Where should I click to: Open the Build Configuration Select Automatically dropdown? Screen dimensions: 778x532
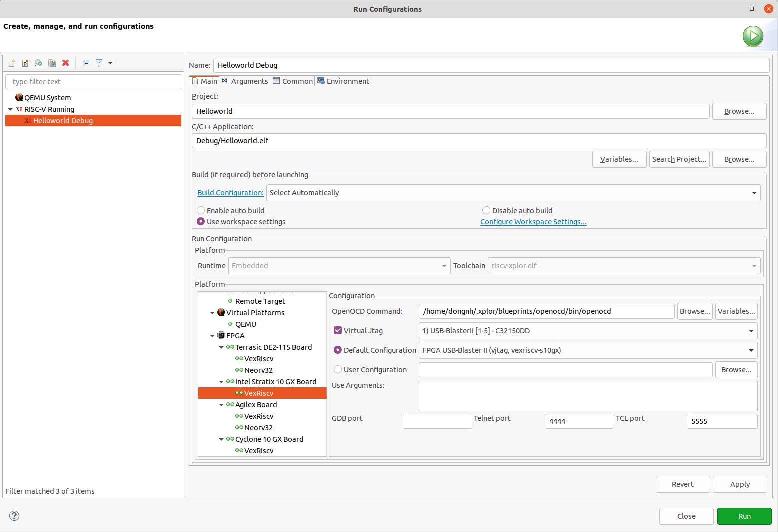pyautogui.click(x=513, y=193)
